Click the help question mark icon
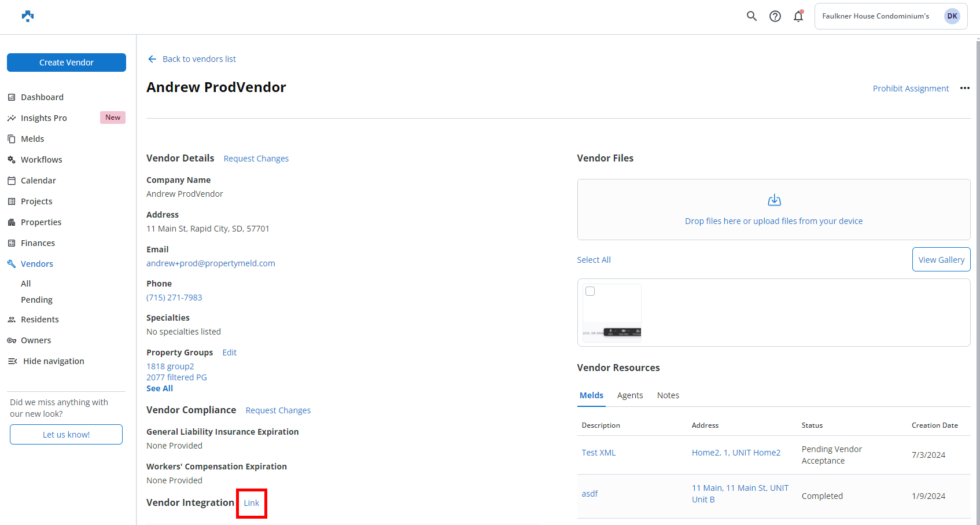This screenshot has height=525, width=980. [x=775, y=16]
